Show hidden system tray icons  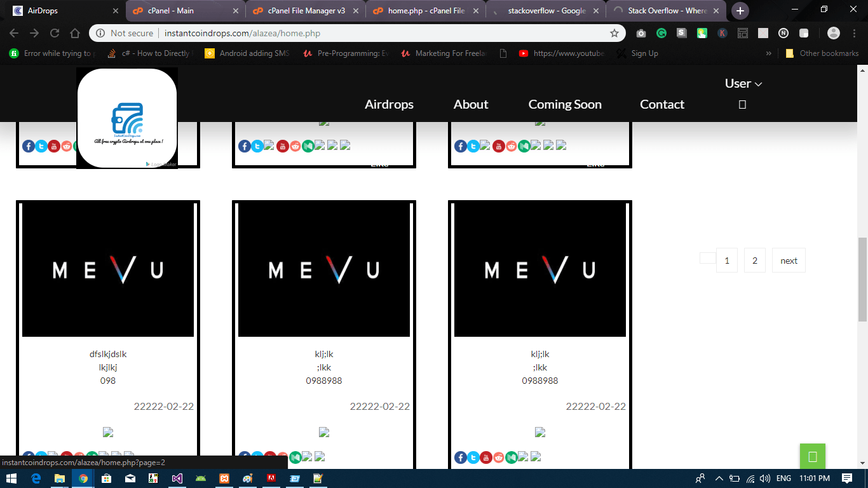pos(719,478)
